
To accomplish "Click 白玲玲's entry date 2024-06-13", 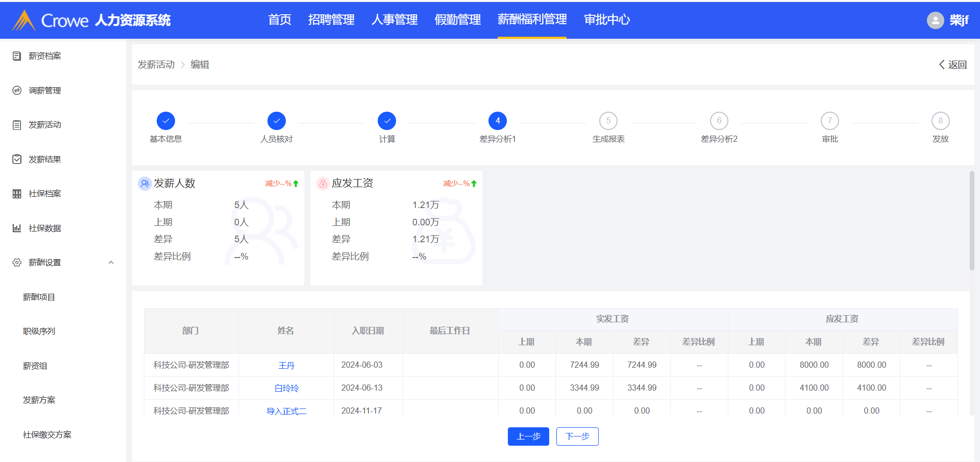I will (362, 388).
